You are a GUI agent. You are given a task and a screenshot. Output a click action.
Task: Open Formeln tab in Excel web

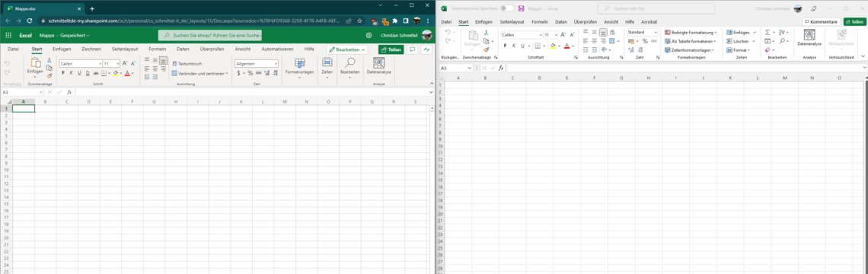pos(157,49)
